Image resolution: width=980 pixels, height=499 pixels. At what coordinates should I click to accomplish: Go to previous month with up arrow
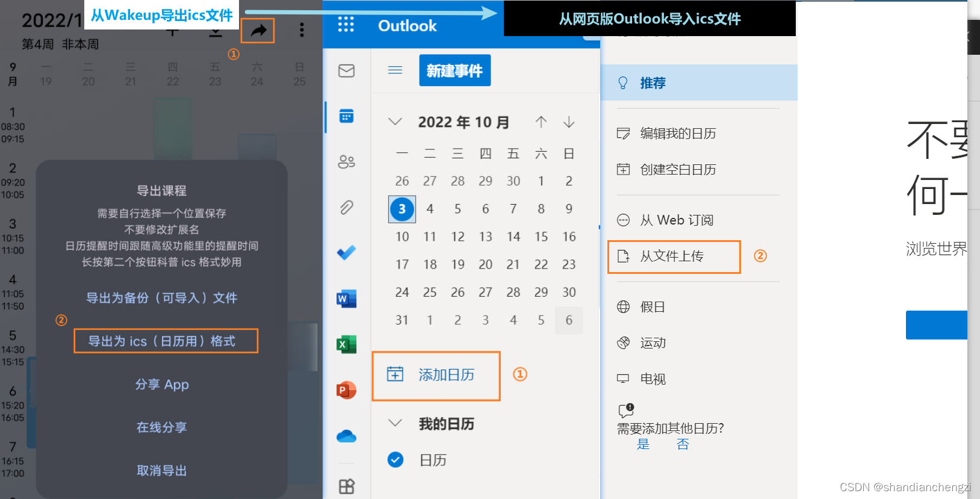[x=541, y=122]
